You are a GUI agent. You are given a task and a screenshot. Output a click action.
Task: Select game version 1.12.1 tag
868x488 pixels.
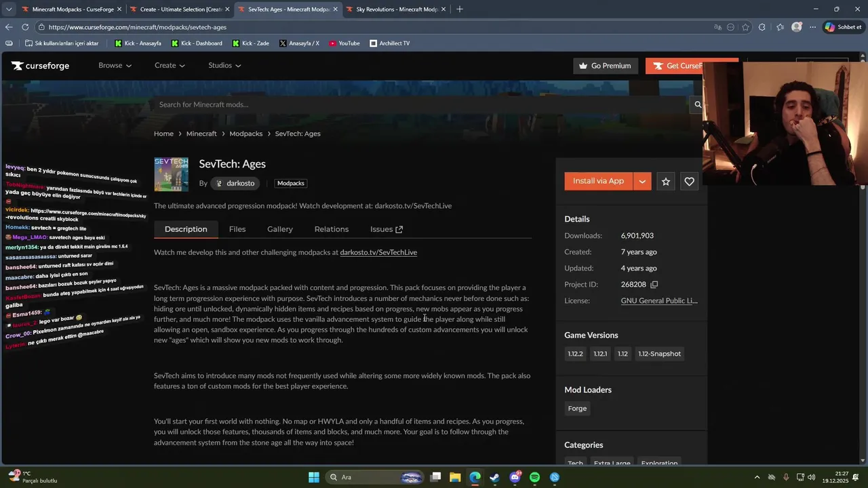pyautogui.click(x=600, y=354)
